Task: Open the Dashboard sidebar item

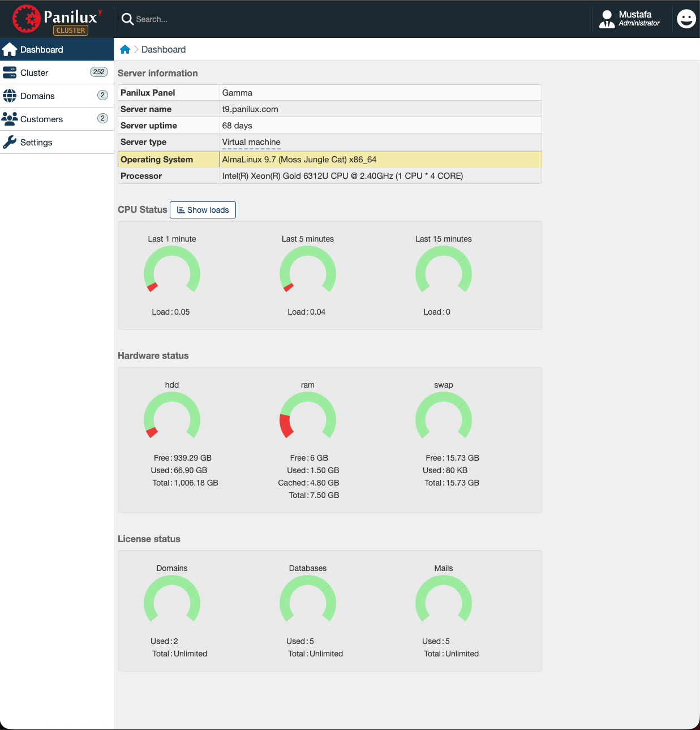Action: pos(42,50)
